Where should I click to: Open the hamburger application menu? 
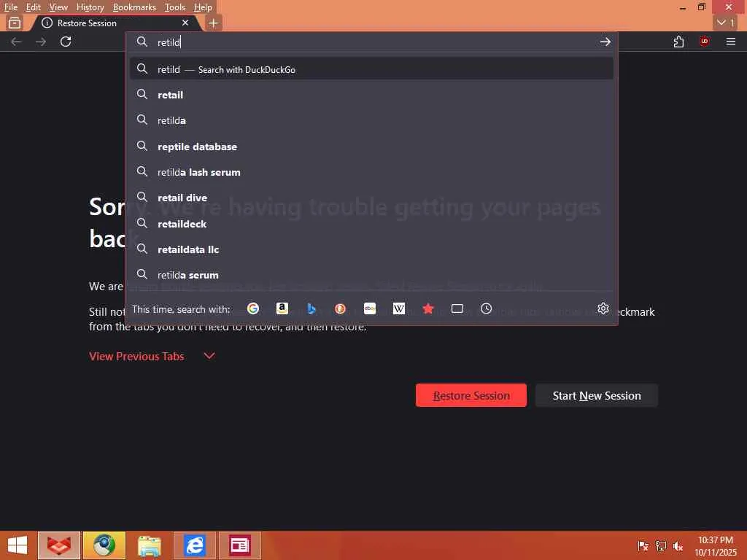click(x=731, y=42)
